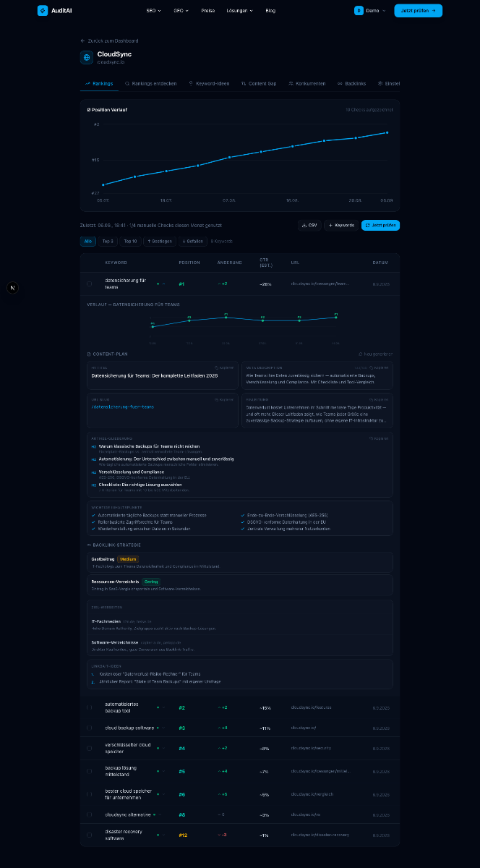Click the Datum column header
This screenshot has height=868, width=480.
[x=380, y=262]
